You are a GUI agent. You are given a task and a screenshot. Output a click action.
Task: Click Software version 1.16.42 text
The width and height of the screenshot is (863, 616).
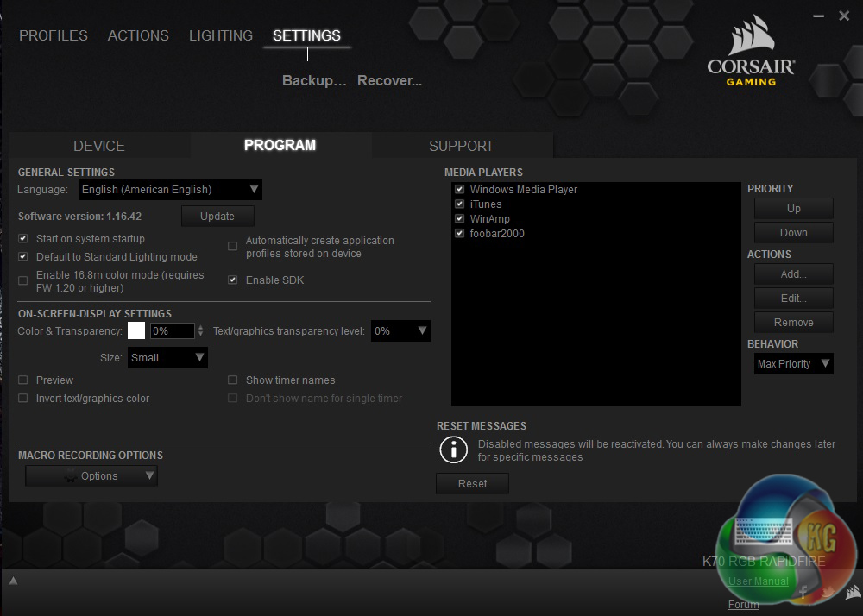79,217
